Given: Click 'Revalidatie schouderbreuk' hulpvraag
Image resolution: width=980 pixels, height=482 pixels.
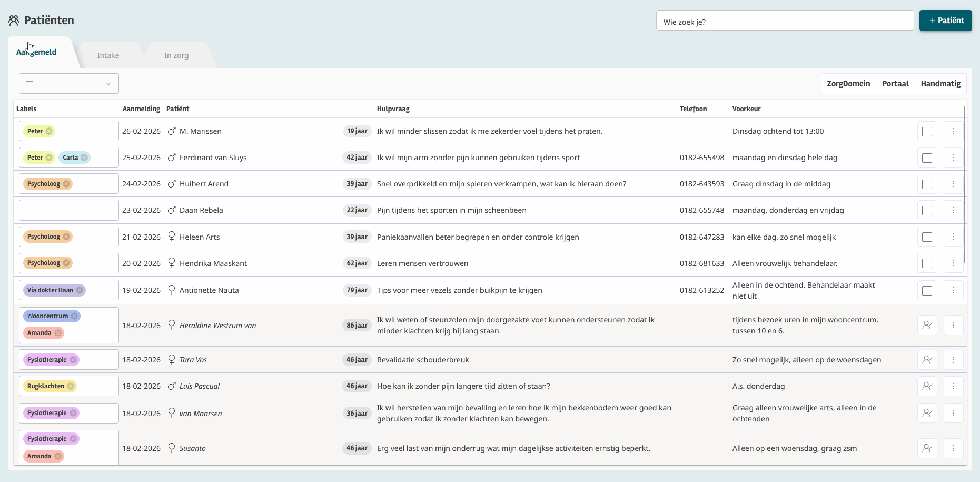Looking at the screenshot, I should click(x=423, y=360).
